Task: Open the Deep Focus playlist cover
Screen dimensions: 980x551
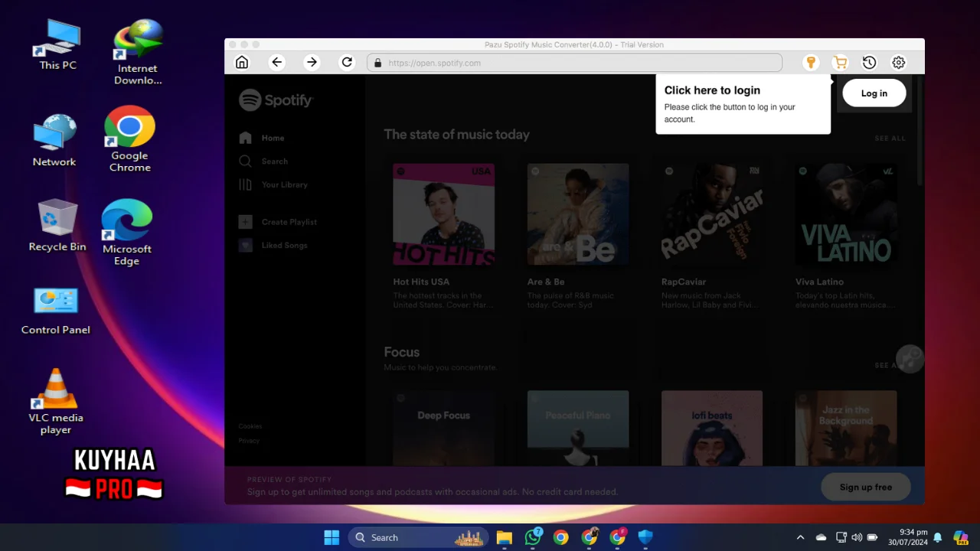Action: (x=444, y=428)
